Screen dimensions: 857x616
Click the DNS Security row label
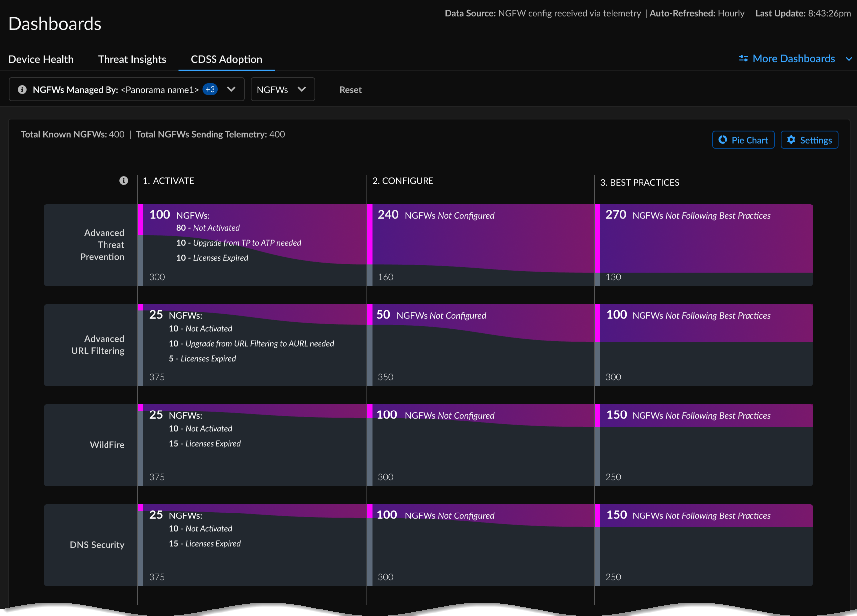pos(97,545)
